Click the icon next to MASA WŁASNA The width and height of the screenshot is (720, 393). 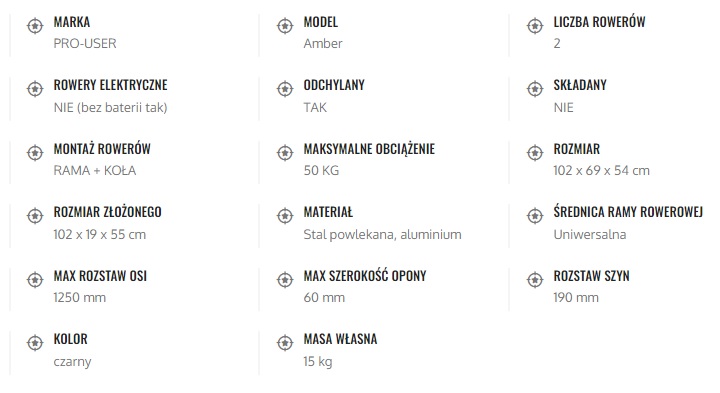point(285,343)
